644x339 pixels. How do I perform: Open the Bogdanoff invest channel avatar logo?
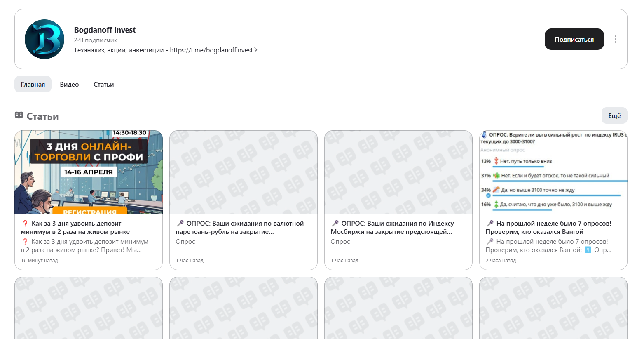click(44, 39)
